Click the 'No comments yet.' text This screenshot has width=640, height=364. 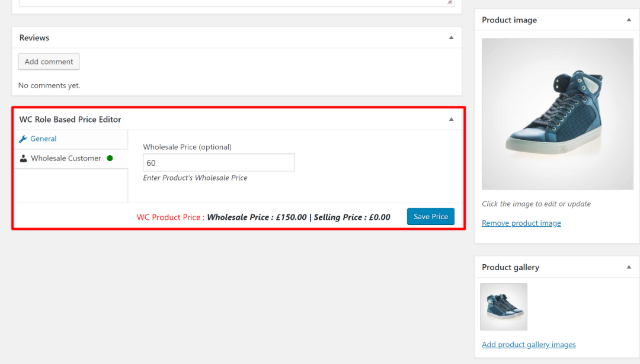coord(49,85)
